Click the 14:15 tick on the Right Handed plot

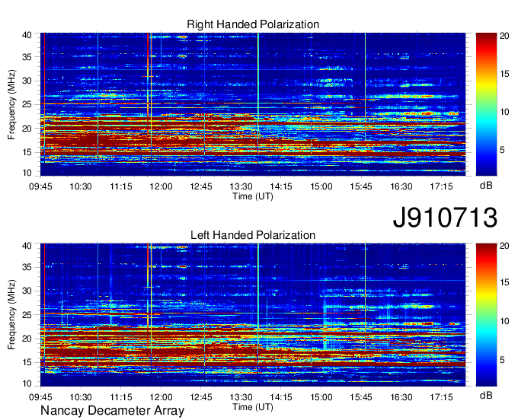[x=281, y=186]
